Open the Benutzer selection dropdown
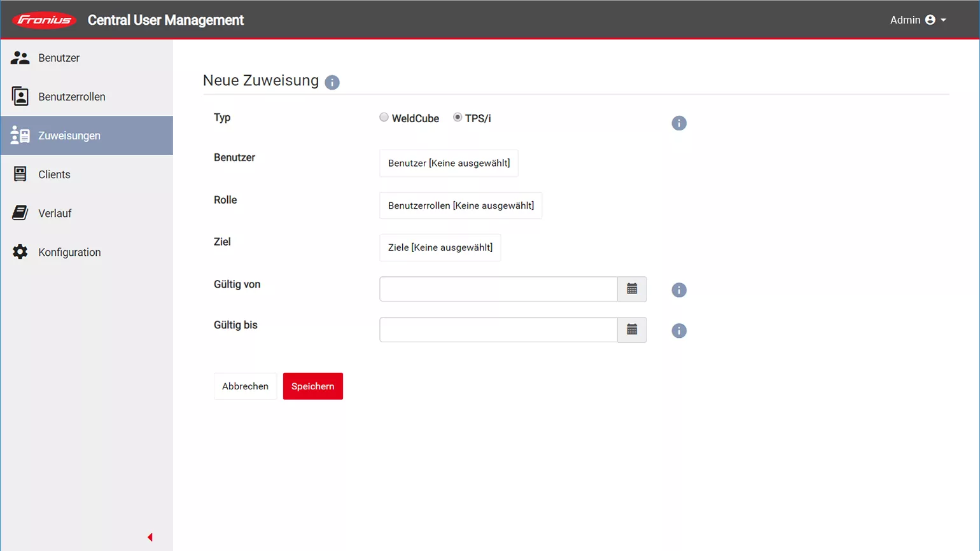This screenshot has height=551, width=980. [x=449, y=164]
